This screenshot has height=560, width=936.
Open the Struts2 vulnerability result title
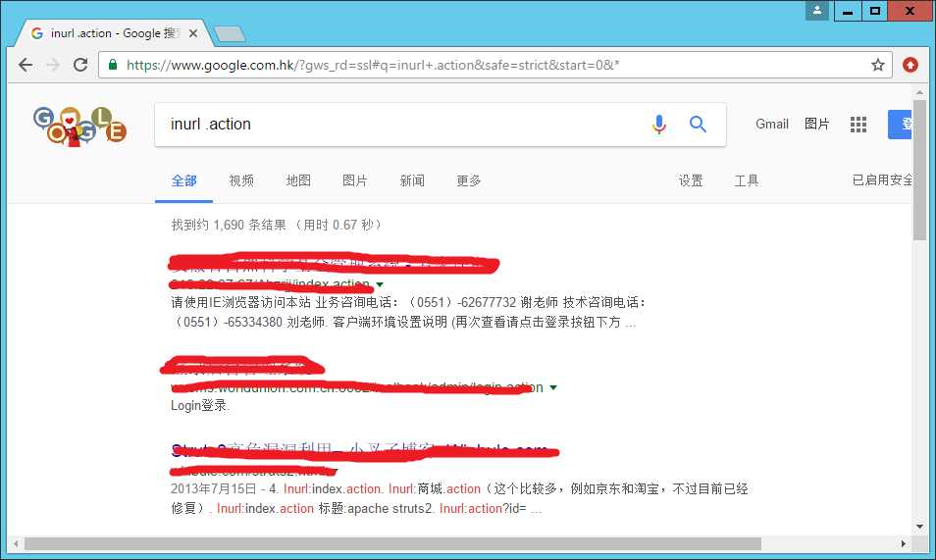364,451
